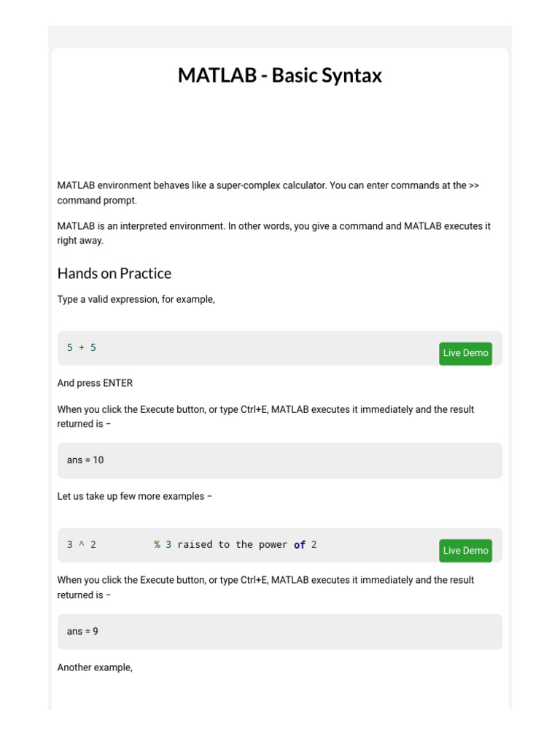Click the Another example text line
560x747 pixels.
coord(95,667)
